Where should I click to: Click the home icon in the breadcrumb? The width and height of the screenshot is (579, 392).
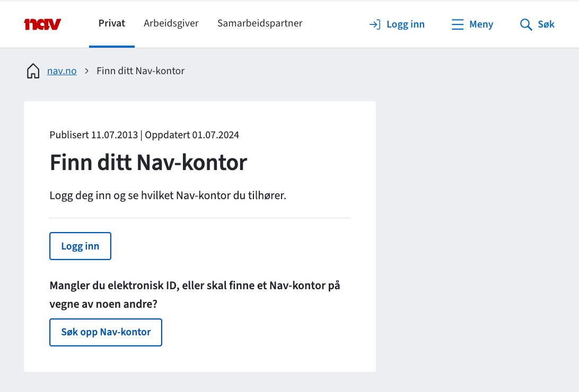click(32, 70)
